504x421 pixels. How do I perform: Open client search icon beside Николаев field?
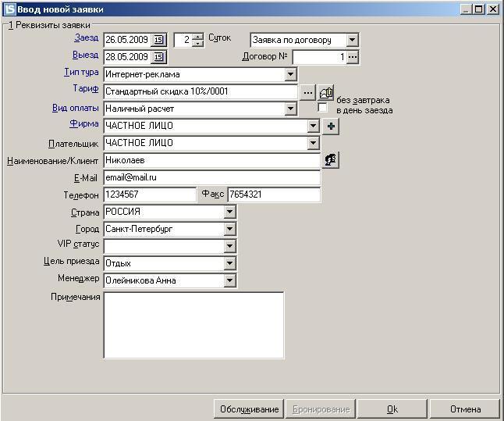[331, 160]
